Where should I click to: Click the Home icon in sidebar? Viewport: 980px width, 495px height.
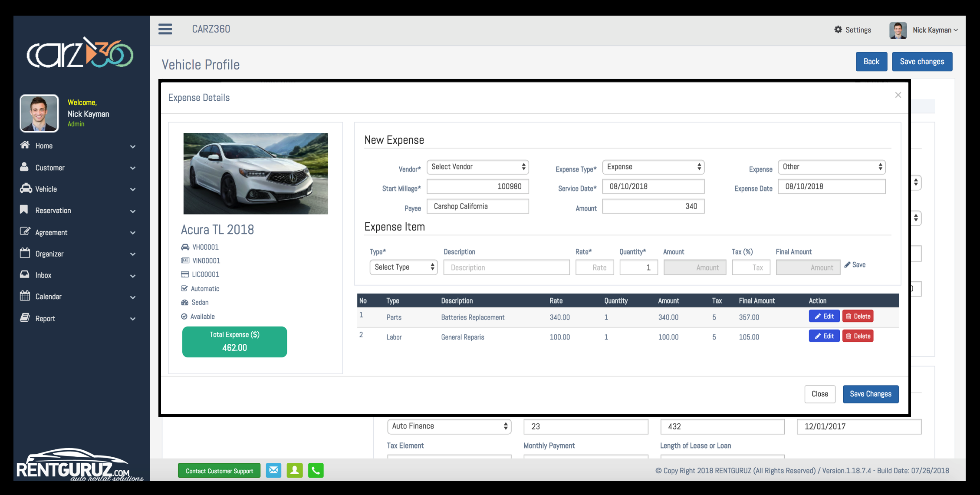25,145
